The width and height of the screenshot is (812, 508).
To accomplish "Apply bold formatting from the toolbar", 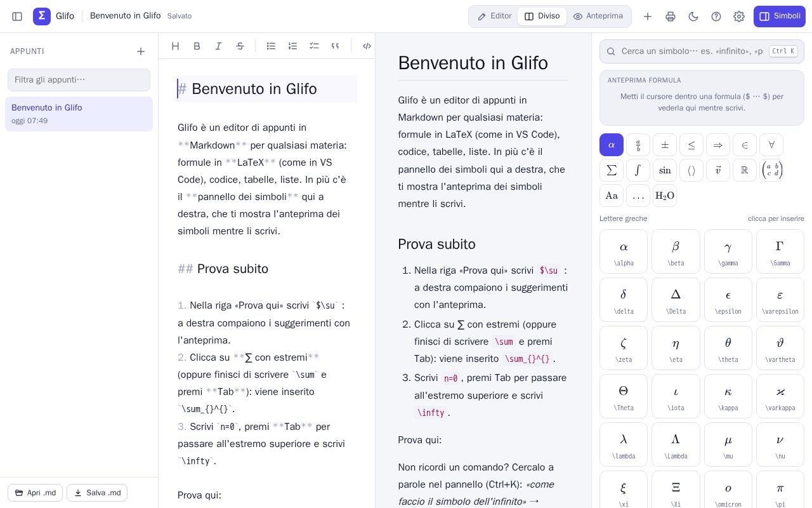I will pos(197,46).
